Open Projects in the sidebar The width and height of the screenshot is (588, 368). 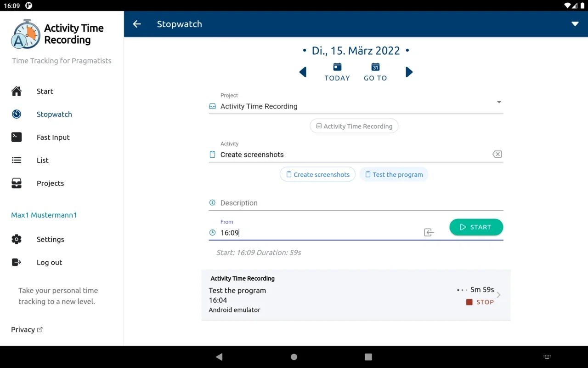tap(51, 183)
